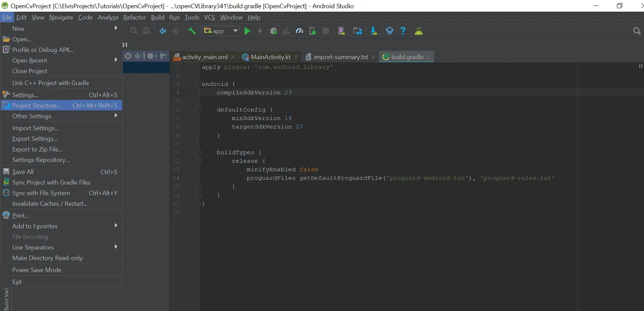Choose Export to Zip File
644x311 pixels.
point(61,149)
